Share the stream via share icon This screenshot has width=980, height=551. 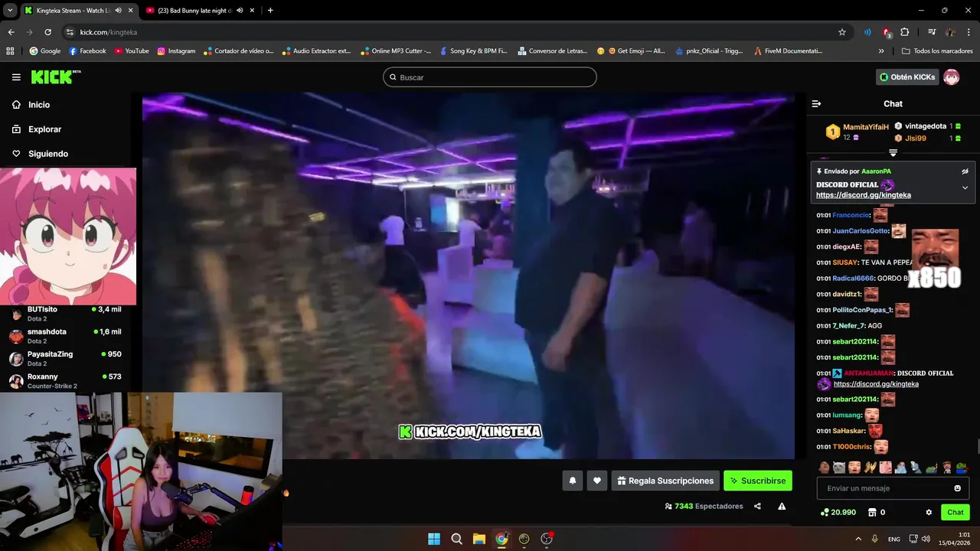click(757, 506)
